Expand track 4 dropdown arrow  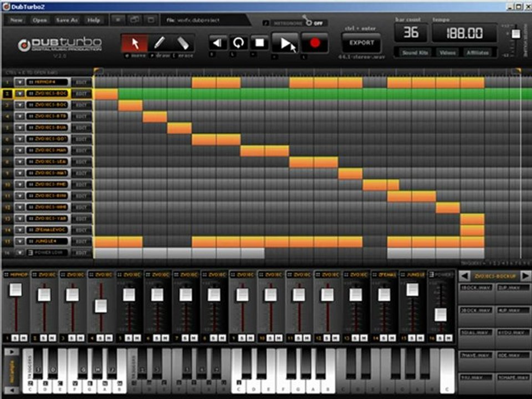[x=20, y=116]
